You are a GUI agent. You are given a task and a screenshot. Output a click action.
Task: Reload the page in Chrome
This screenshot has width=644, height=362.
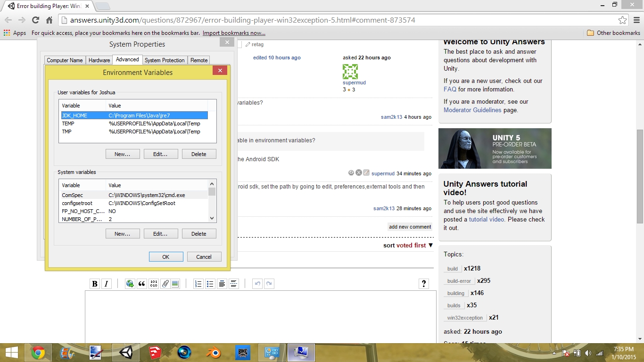point(35,20)
